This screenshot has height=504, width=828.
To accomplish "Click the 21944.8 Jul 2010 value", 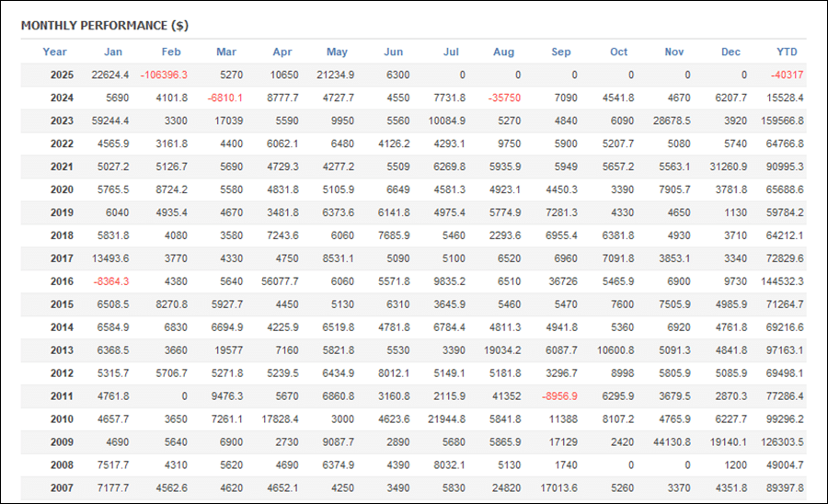I will click(x=447, y=419).
